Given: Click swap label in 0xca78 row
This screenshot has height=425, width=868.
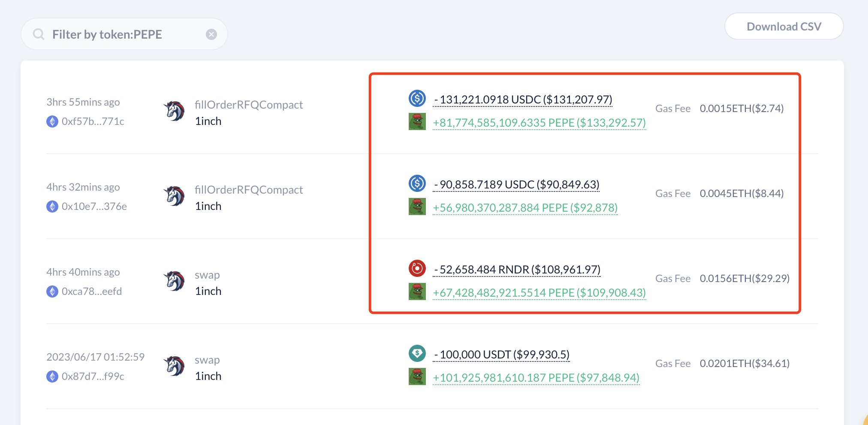Looking at the screenshot, I should 207,275.
